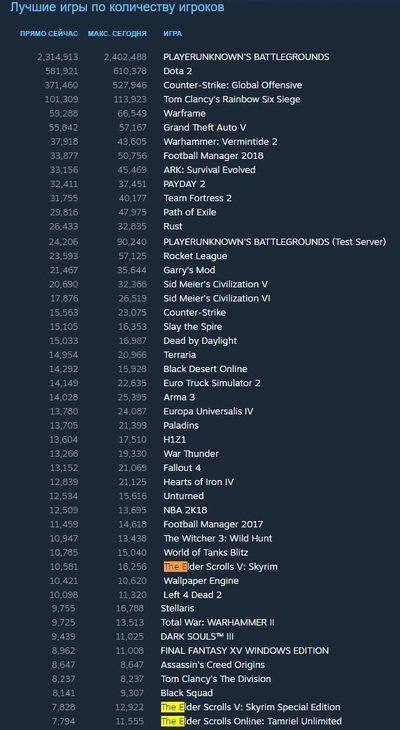Click the Warframe game title
Viewport: 400px width, 730px height.
pyautogui.click(x=184, y=113)
